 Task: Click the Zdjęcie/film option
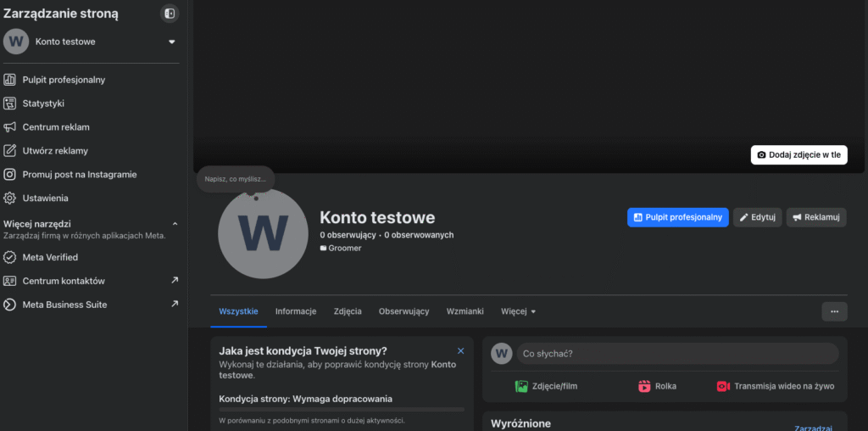coord(547,386)
